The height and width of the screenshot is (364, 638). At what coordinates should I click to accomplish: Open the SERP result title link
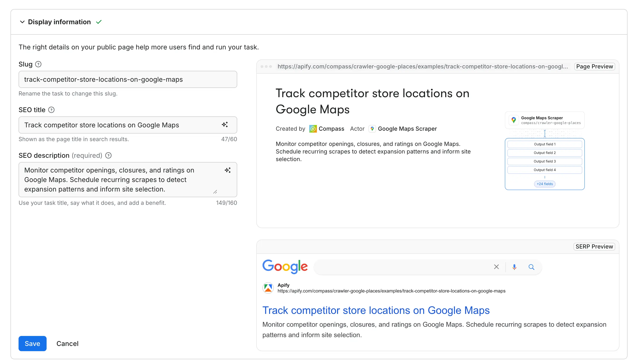[376, 310]
